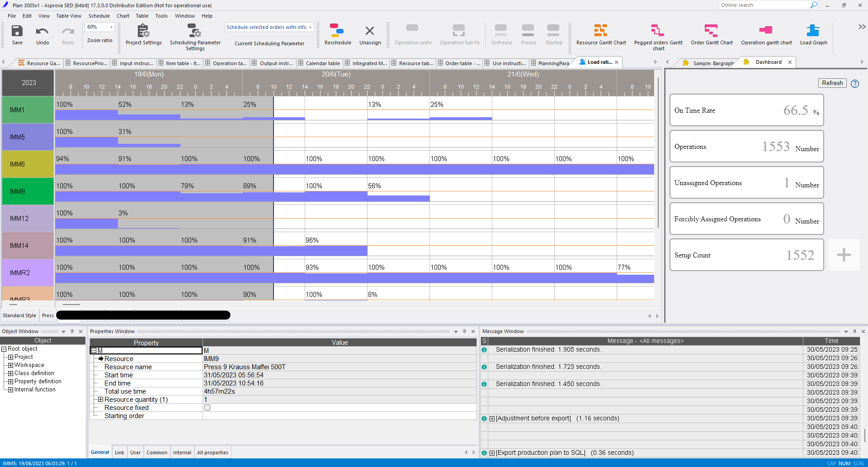Open the Load Graph icon
Viewport: 868px width, 467px height.
[x=813, y=31]
